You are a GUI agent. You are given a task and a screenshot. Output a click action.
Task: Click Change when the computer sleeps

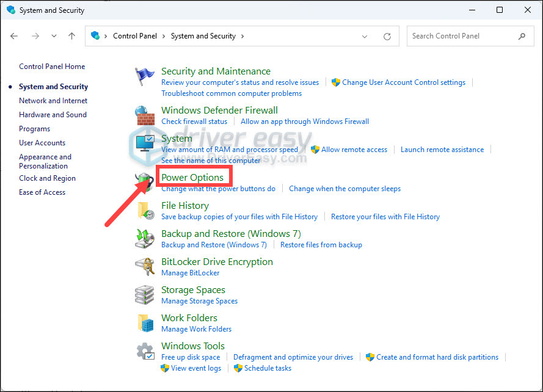(x=344, y=188)
